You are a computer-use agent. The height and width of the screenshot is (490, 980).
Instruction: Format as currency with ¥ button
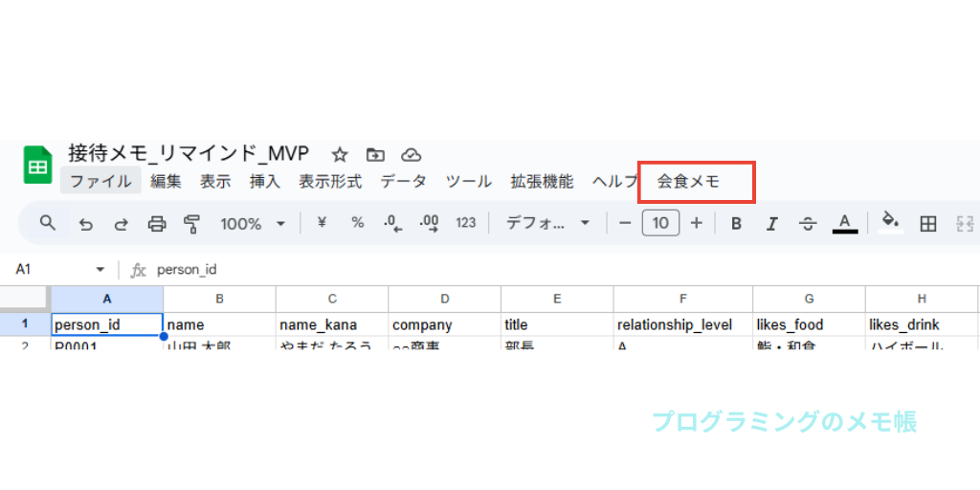[x=322, y=223]
